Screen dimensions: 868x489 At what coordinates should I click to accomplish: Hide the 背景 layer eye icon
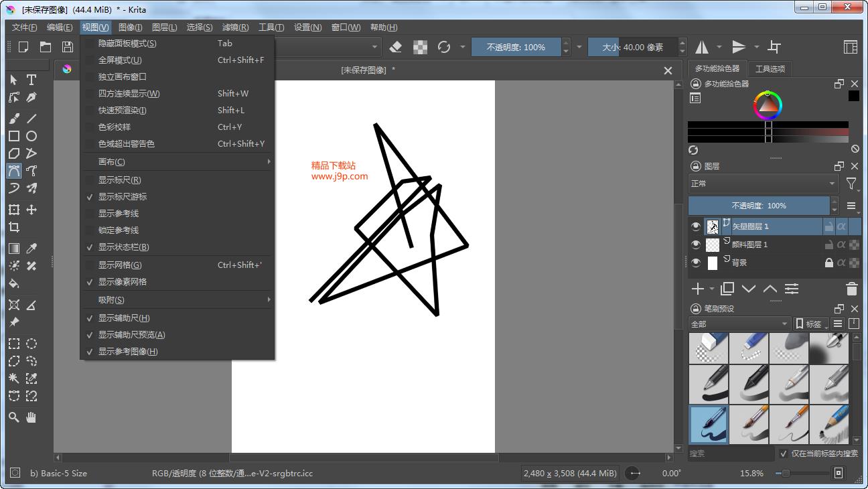pyautogui.click(x=696, y=263)
